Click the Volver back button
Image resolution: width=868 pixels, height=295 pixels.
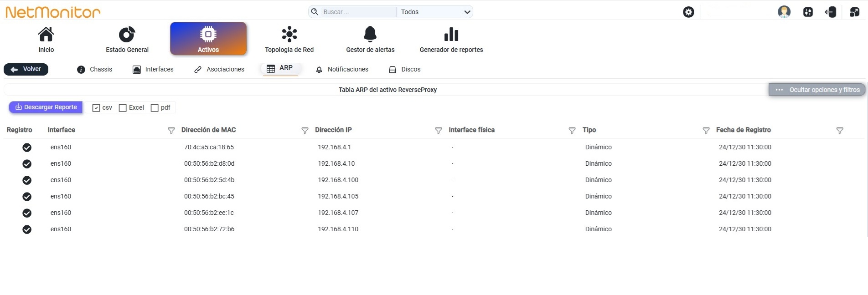pos(26,69)
